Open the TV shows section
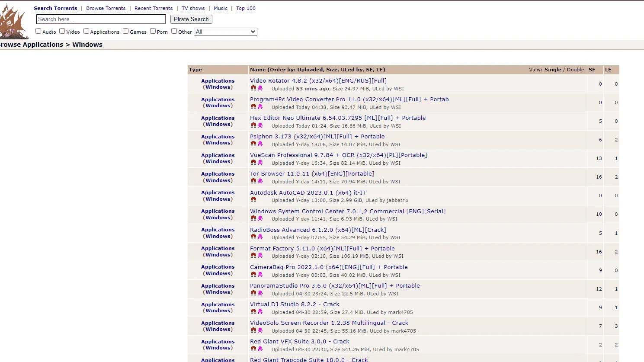 [x=193, y=8]
